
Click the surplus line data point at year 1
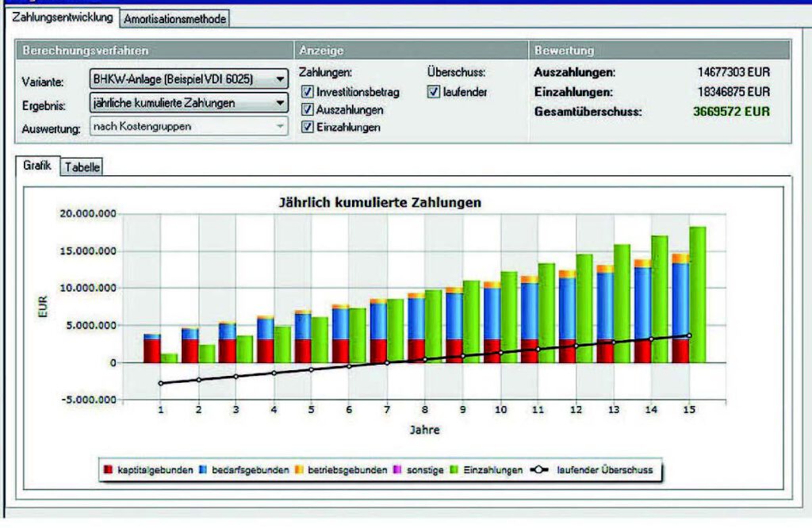(160, 384)
